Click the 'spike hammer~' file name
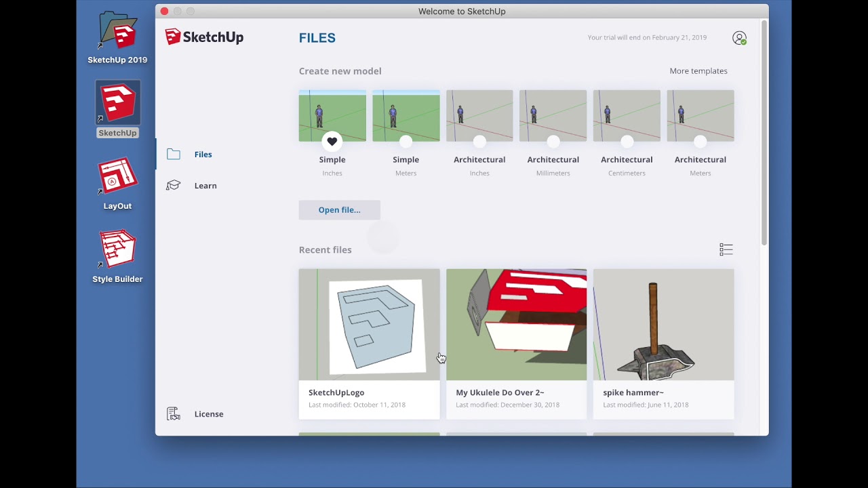 [633, 392]
